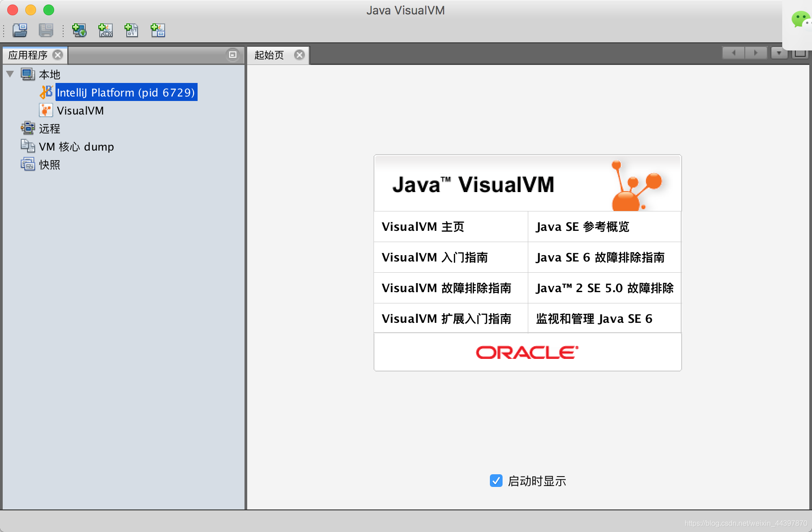This screenshot has height=532, width=812.
Task: Open the Java SE 参考概览 link
Action: click(x=582, y=227)
